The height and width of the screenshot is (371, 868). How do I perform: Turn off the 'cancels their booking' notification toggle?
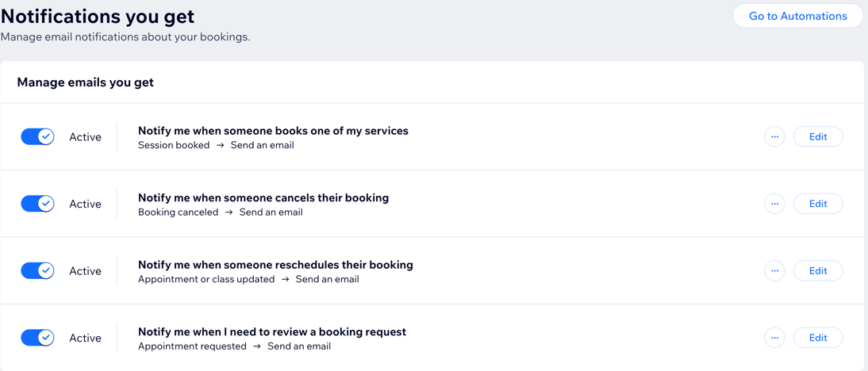[37, 204]
